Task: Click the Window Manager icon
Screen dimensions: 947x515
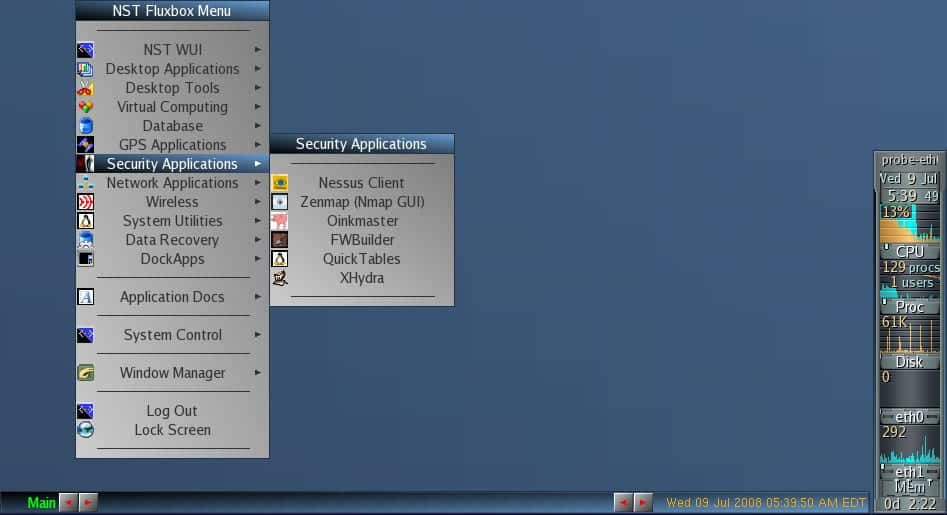Action: pyautogui.click(x=85, y=373)
